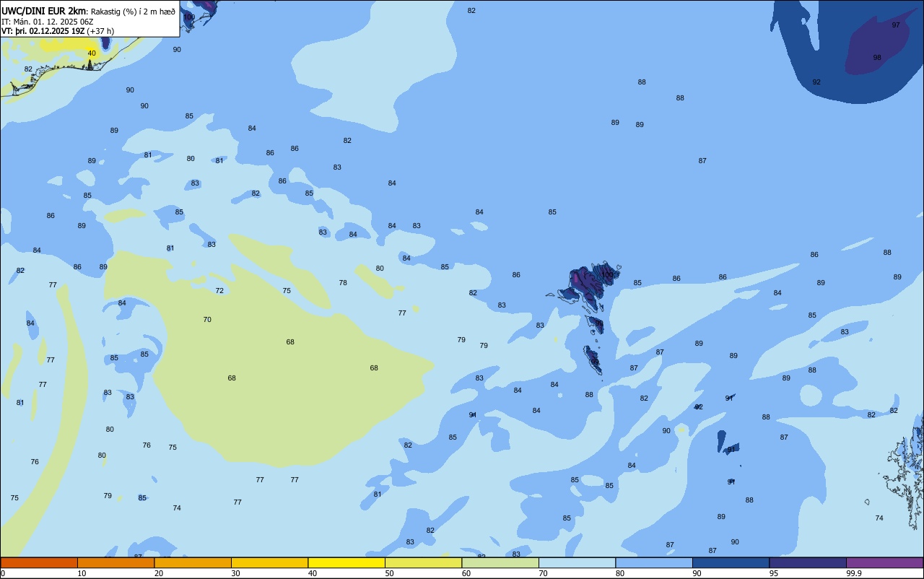Click the 'IT: Mán. 01. 12. 2025 06Z' line
This screenshot has height=579, width=924.
(47, 22)
